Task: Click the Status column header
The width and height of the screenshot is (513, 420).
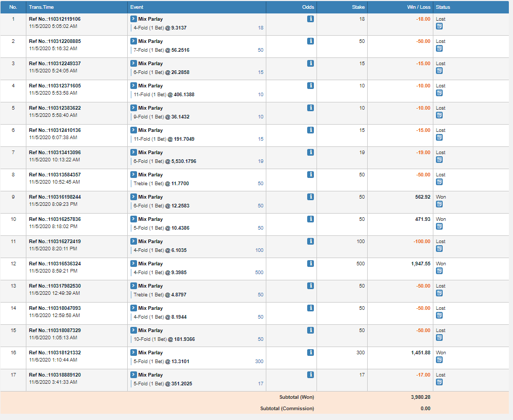Action: point(471,7)
